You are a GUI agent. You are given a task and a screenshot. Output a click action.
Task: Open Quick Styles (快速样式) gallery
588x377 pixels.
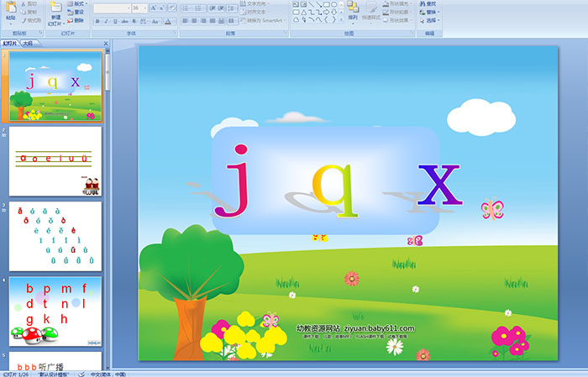(371, 12)
